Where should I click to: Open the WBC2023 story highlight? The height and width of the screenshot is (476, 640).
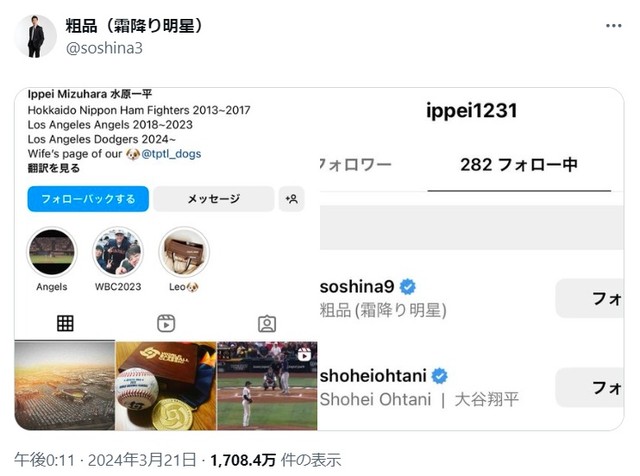(118, 252)
